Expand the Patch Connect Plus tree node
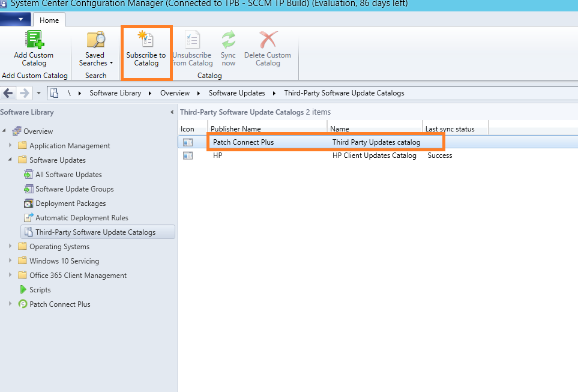This screenshot has width=578, height=392. click(x=10, y=304)
